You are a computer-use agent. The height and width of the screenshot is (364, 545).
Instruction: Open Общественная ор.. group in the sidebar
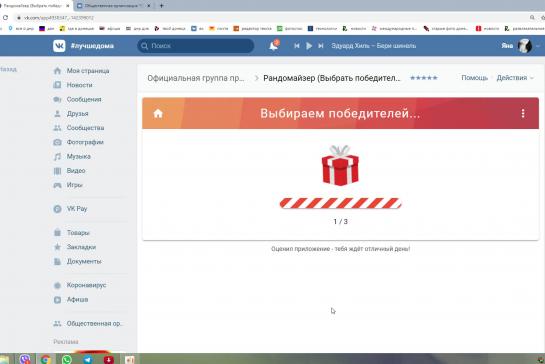pos(95,323)
